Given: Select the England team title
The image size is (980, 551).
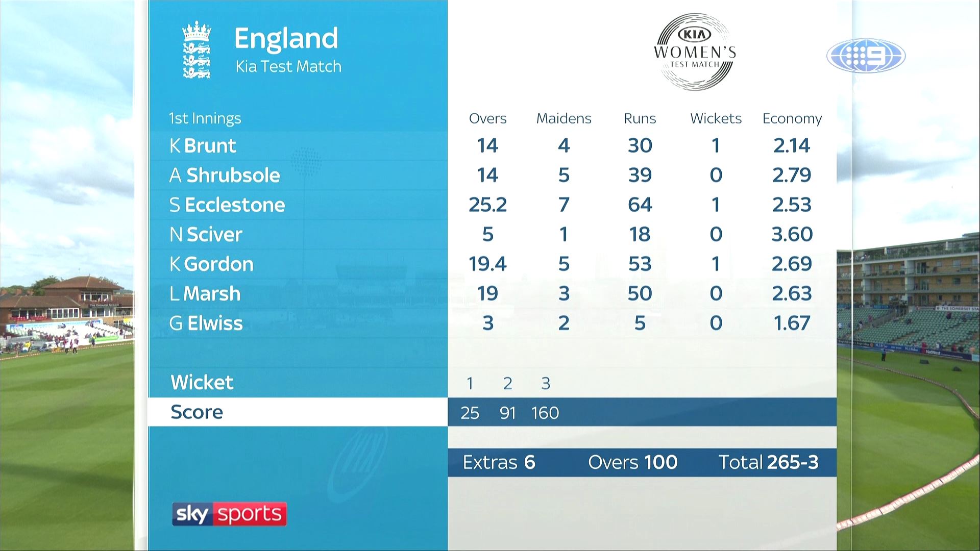Looking at the screenshot, I should click(x=286, y=38).
